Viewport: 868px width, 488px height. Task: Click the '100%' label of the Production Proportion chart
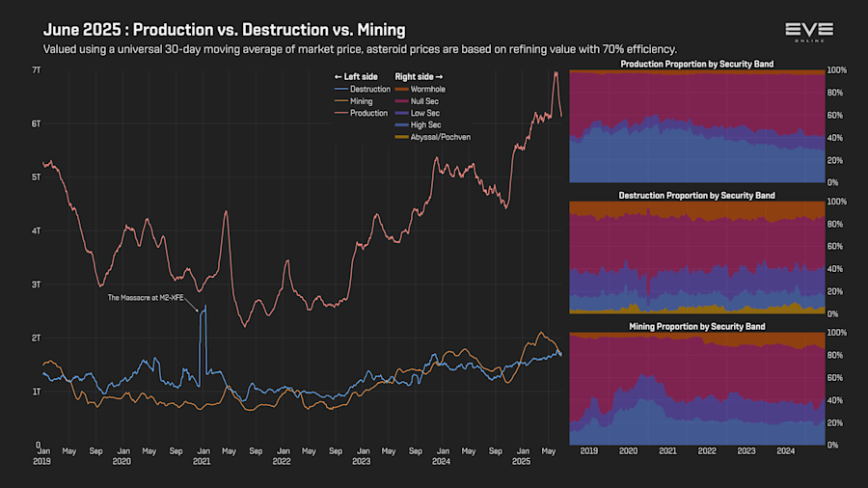pyautogui.click(x=836, y=70)
